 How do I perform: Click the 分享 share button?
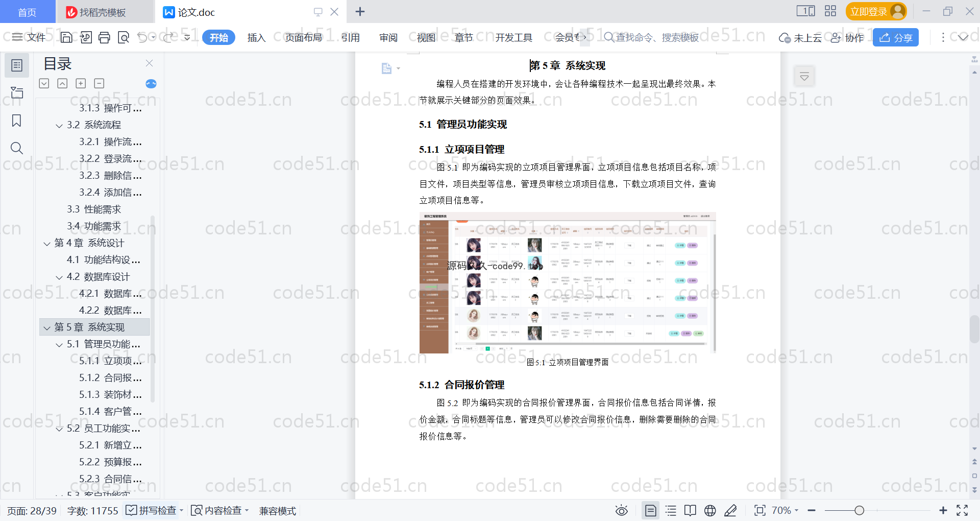click(x=896, y=37)
